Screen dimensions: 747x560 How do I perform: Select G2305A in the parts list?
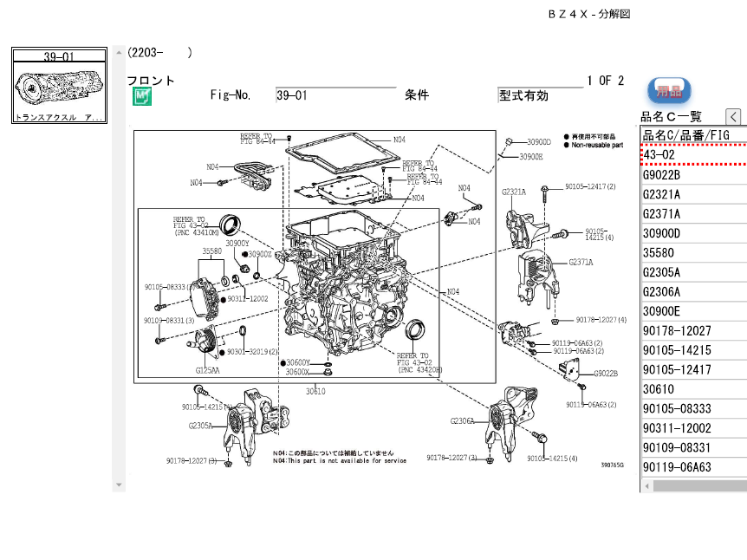694,272
